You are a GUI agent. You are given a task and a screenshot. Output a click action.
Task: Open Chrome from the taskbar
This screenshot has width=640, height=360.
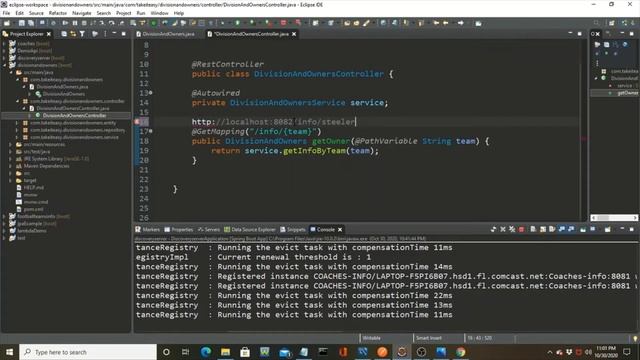[460, 352]
